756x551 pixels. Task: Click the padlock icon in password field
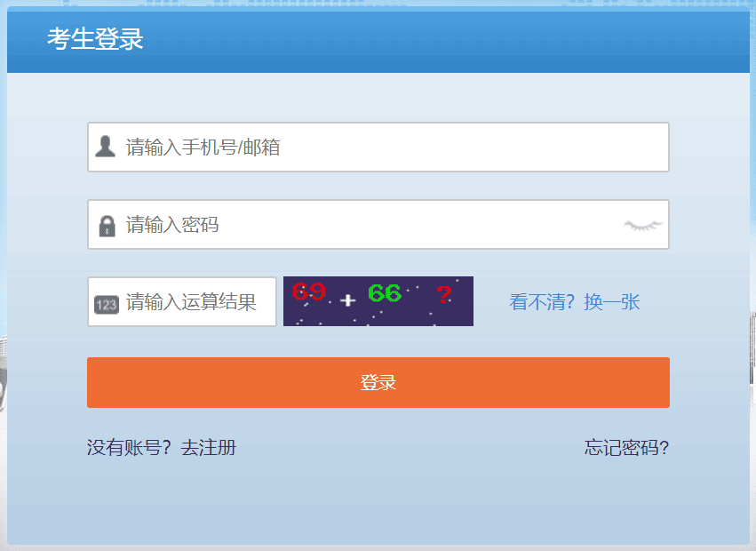pyautogui.click(x=107, y=225)
